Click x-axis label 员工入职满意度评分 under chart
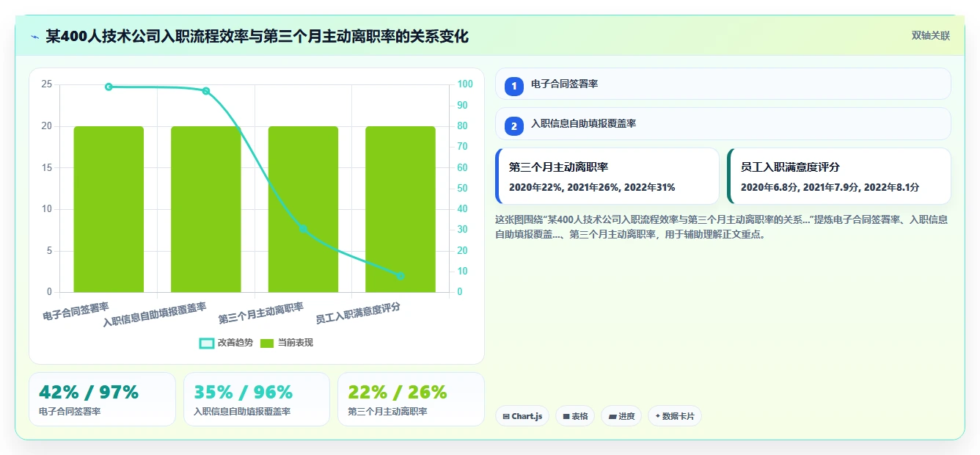 [x=358, y=313]
